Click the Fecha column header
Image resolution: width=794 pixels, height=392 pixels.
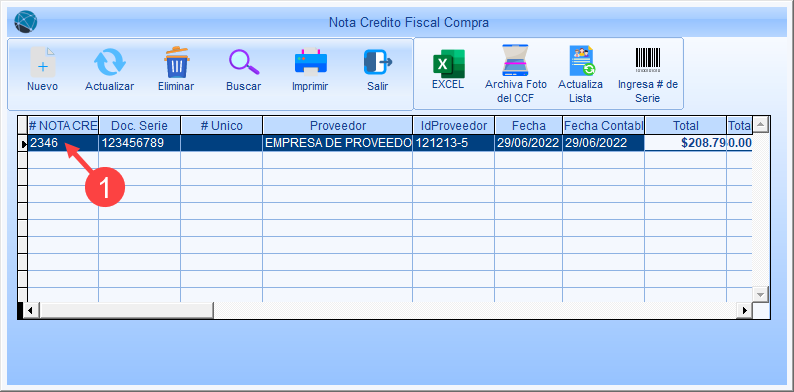(x=528, y=125)
